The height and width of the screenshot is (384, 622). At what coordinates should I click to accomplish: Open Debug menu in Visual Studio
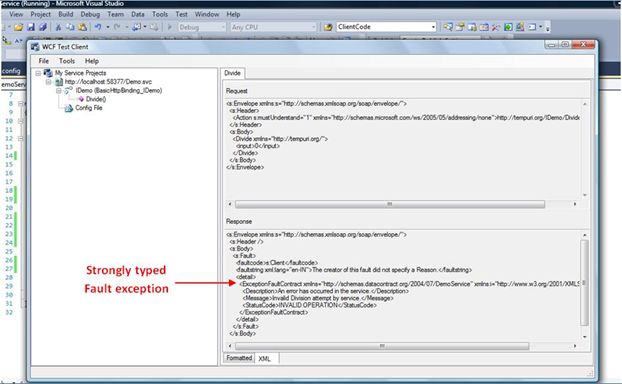[x=90, y=14]
